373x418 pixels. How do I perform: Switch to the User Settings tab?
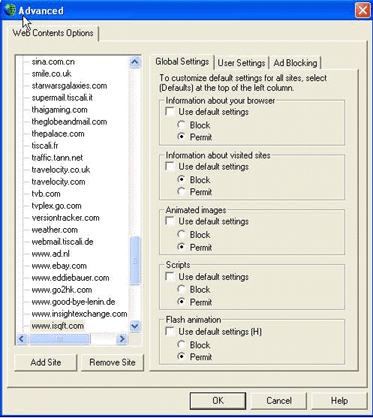click(241, 63)
